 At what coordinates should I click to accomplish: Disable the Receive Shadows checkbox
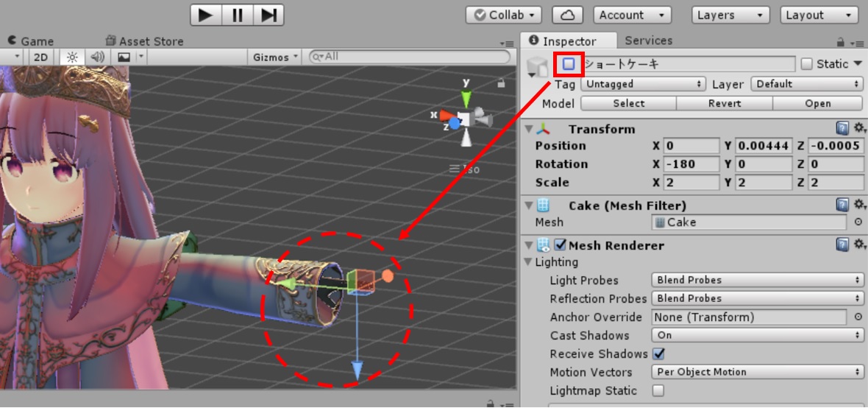point(658,354)
